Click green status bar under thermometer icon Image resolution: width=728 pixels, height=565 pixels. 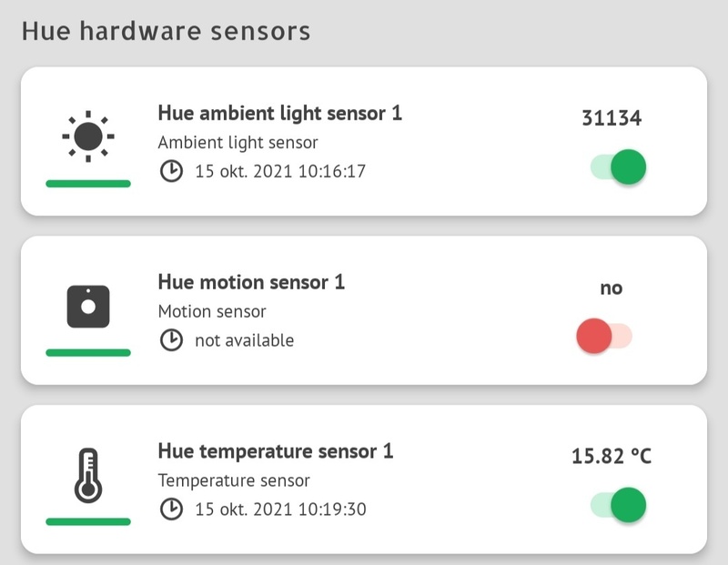point(88,521)
